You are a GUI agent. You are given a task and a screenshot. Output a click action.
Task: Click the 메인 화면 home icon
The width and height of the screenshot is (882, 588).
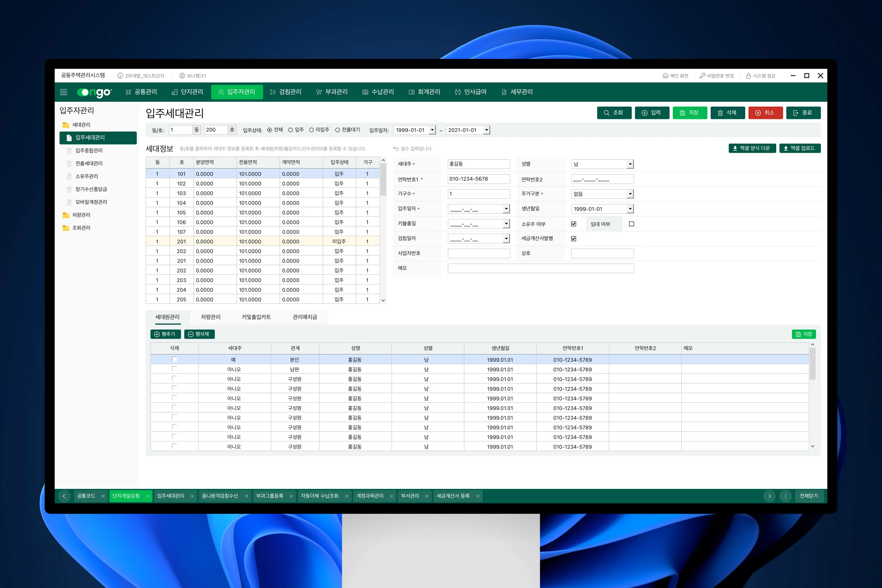pyautogui.click(x=665, y=76)
